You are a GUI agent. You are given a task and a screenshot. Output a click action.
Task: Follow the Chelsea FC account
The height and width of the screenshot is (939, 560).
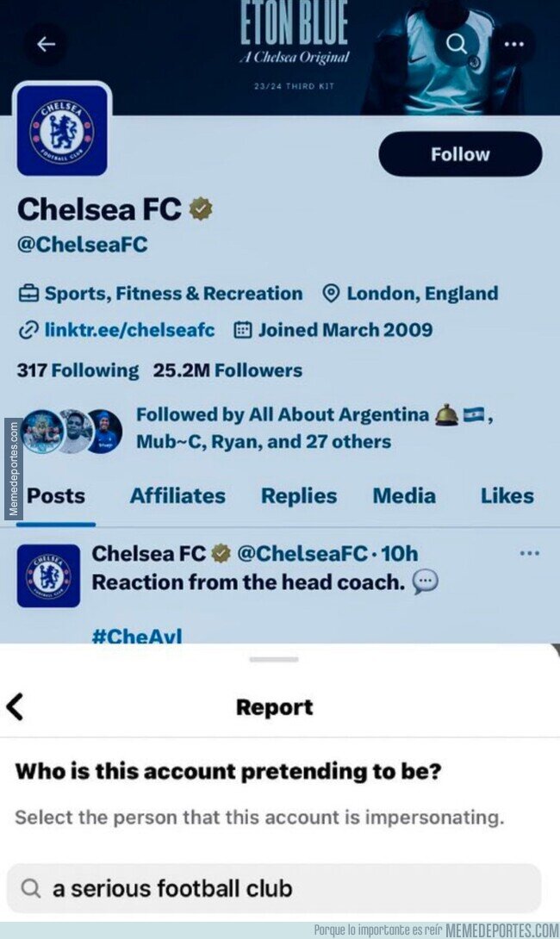460,154
